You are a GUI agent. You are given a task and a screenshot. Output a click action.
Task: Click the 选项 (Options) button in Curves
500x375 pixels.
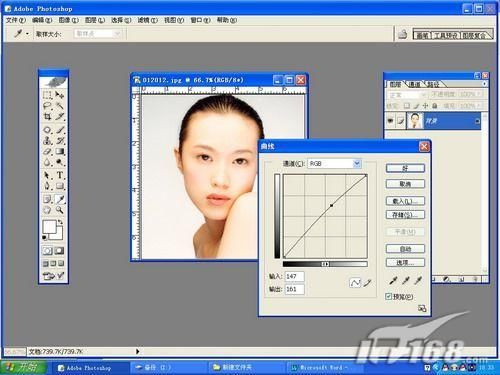(x=405, y=262)
